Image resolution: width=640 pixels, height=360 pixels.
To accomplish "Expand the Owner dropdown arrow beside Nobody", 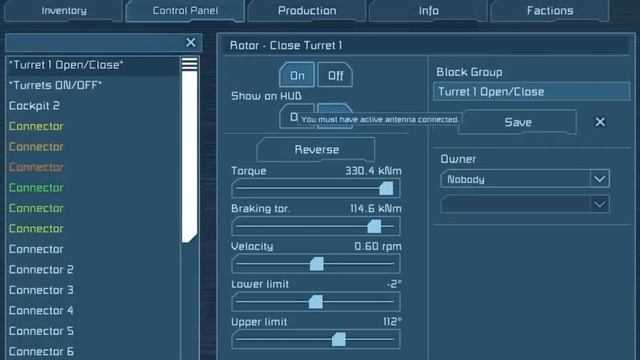I will (600, 179).
